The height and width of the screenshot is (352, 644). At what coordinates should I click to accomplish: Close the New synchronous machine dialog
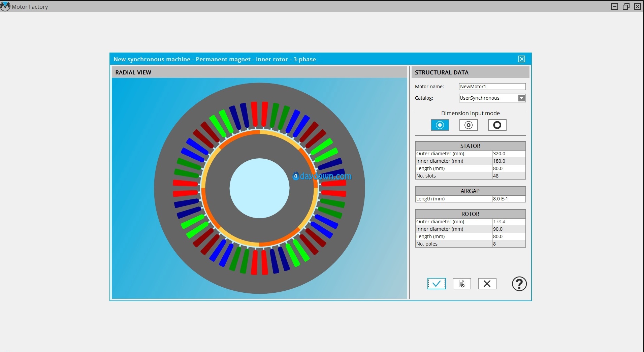522,59
